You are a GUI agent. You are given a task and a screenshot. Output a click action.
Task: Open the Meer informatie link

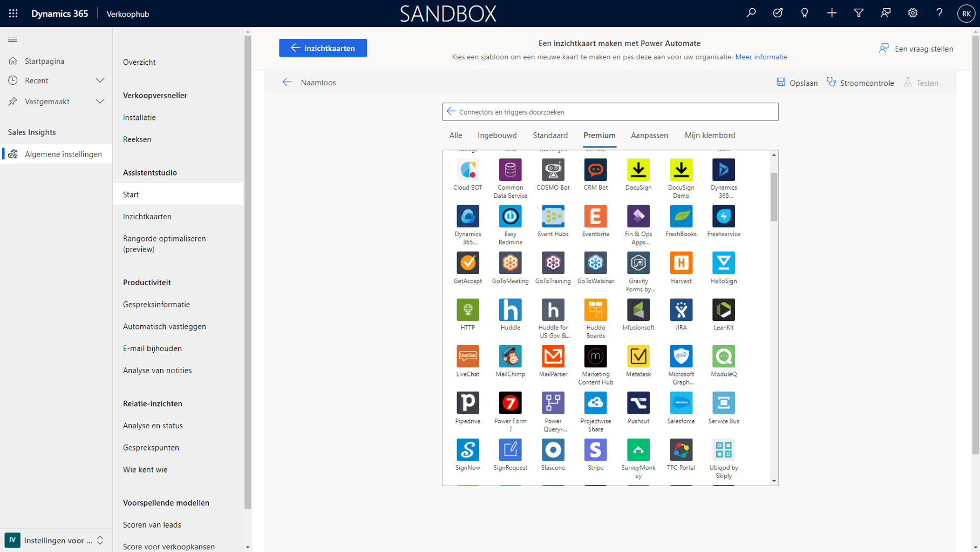(x=761, y=57)
